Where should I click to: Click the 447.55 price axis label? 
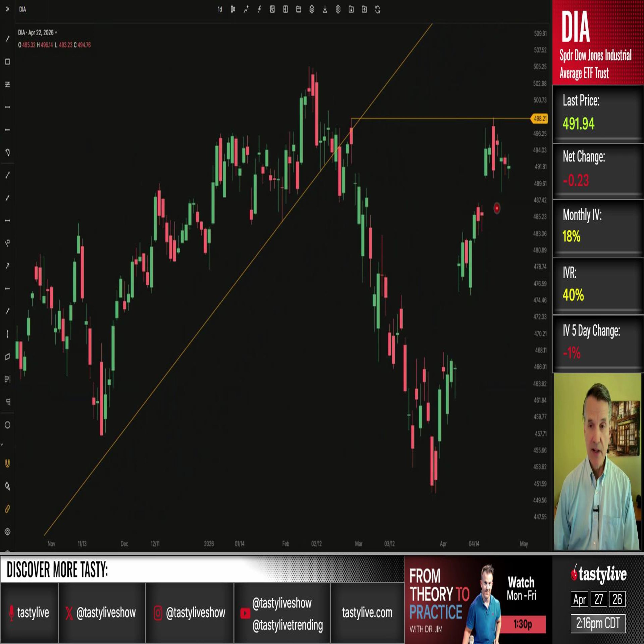[x=540, y=517]
